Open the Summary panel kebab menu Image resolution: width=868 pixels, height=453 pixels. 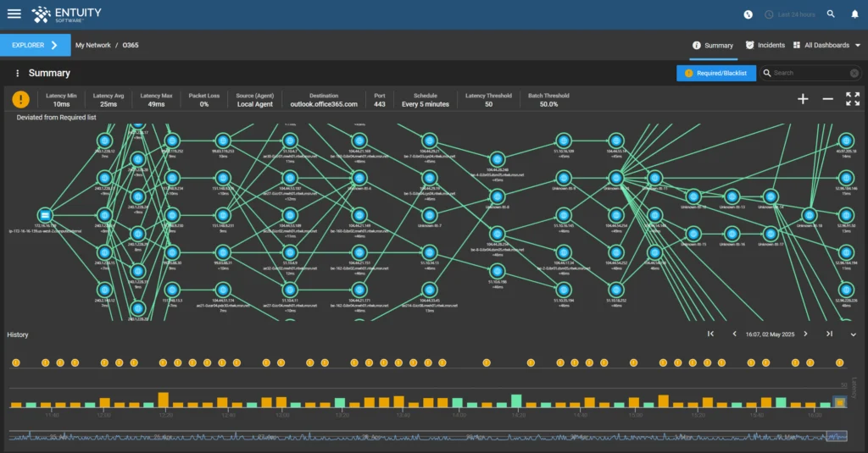click(x=18, y=73)
